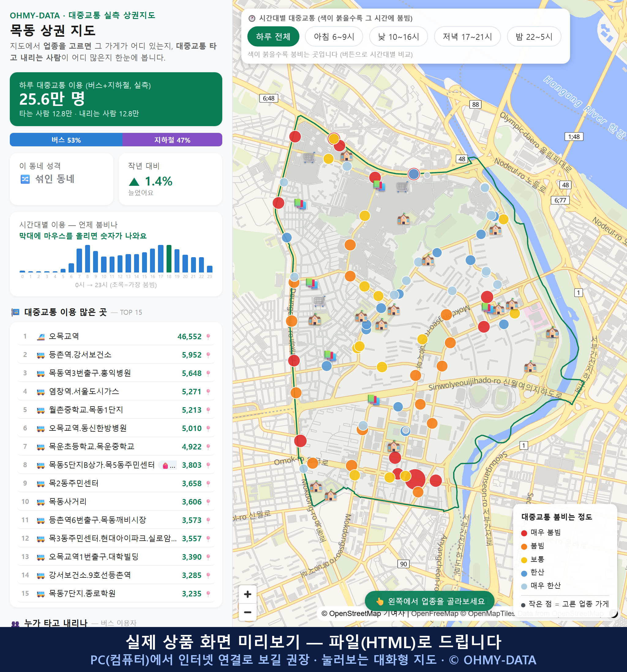Screen dimensions: 627x672
Task: Click the monitor icon before 대중교통 이용 많은 곳
Action: click(15, 312)
